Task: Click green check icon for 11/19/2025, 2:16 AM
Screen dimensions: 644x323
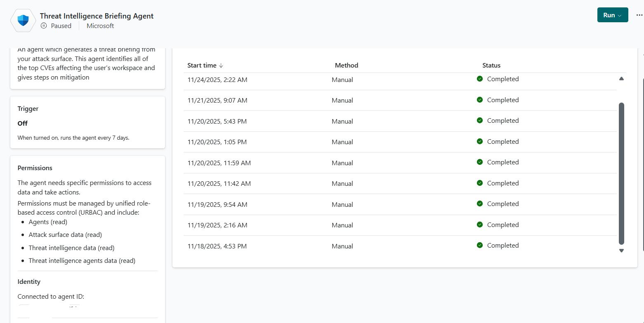Action: tap(479, 225)
